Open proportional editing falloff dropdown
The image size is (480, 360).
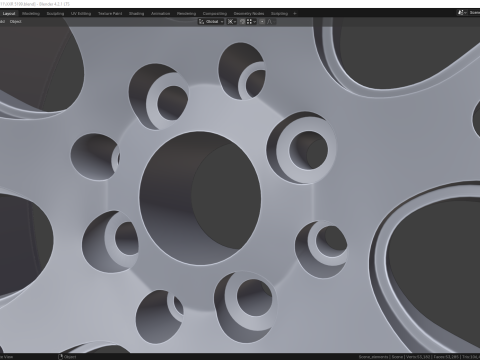[x=271, y=22]
